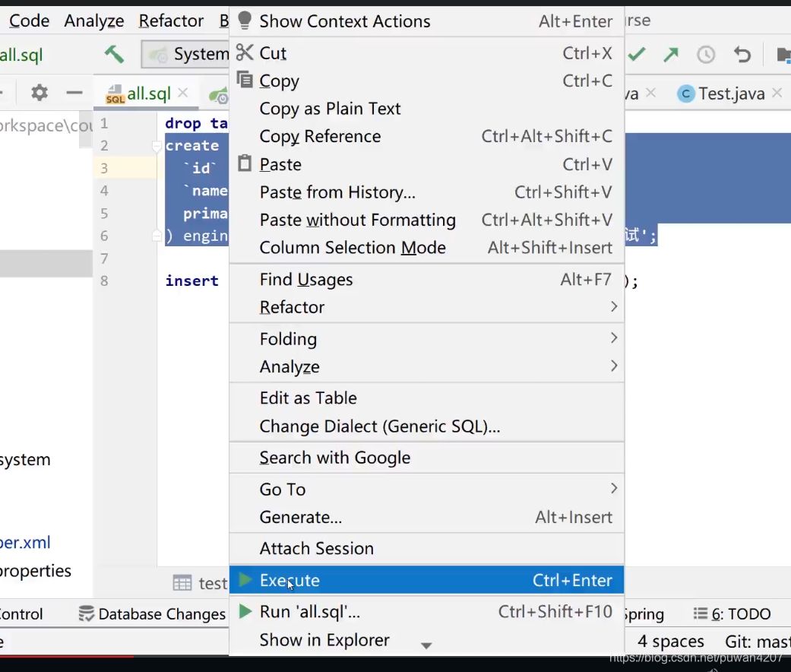Switch to the Test.java editor tab
This screenshot has width=791, height=672.
tap(732, 94)
